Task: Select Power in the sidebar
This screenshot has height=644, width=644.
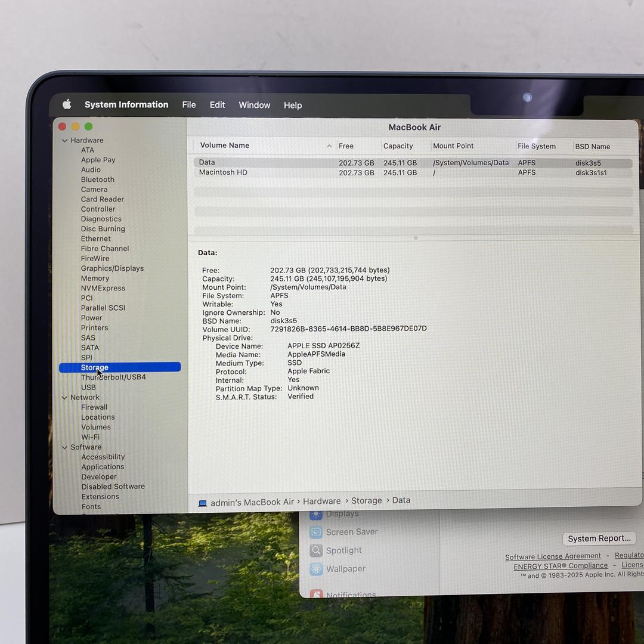Action: click(92, 318)
